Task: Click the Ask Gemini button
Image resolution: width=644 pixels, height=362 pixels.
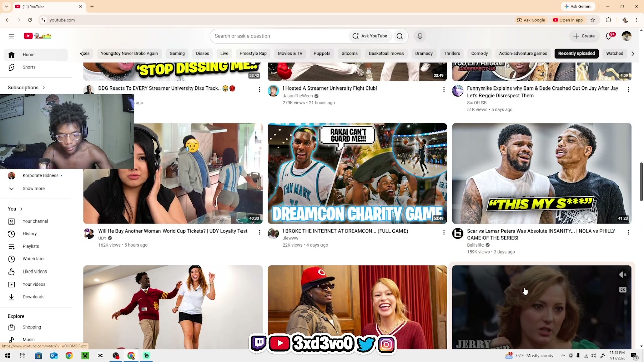Action: click(x=578, y=6)
